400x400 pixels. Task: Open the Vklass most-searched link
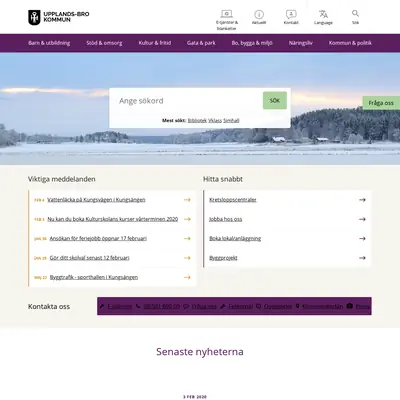pyautogui.click(x=215, y=120)
